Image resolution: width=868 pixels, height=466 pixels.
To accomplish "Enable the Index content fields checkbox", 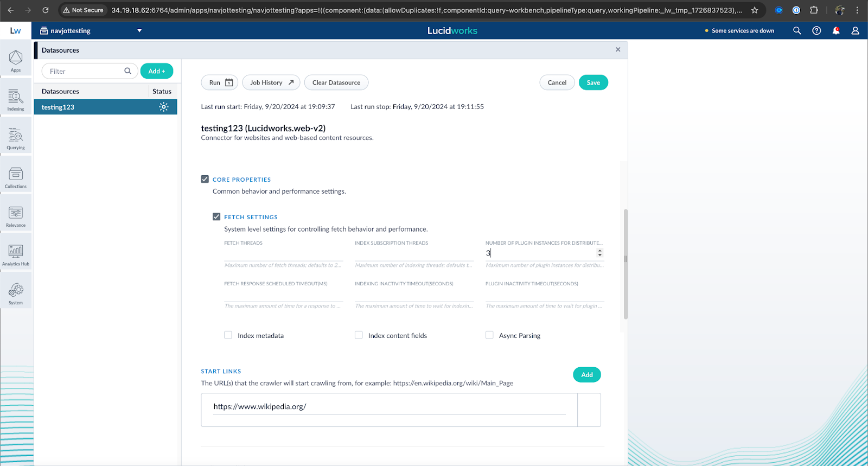I will click(x=359, y=335).
